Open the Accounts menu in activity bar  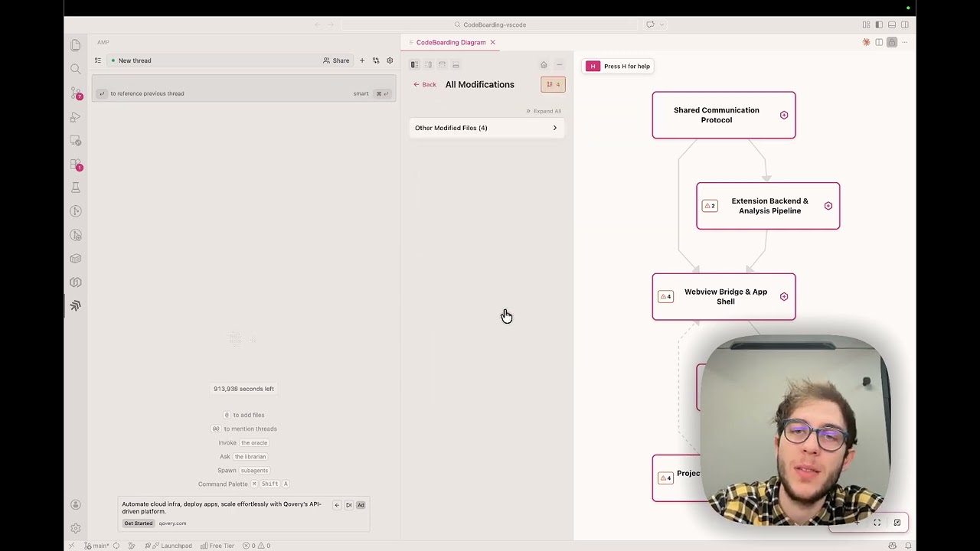tap(75, 504)
